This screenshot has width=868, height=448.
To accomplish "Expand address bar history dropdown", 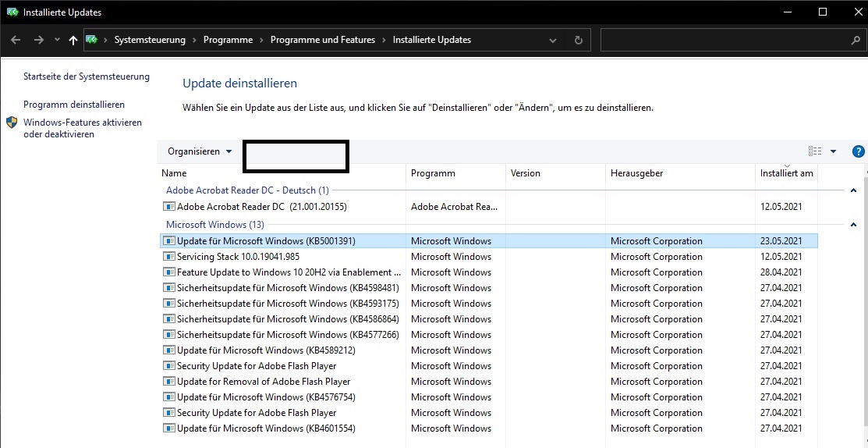I will tap(553, 41).
